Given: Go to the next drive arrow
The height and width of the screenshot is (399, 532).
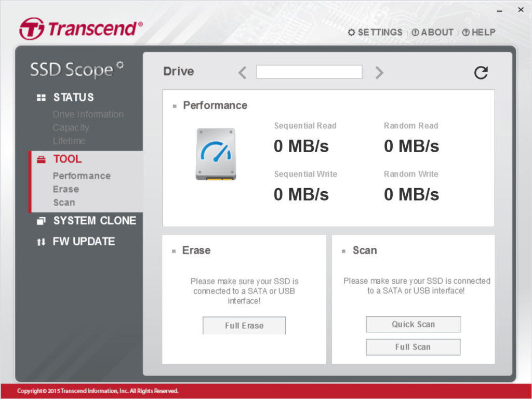Looking at the screenshot, I should click(x=379, y=73).
